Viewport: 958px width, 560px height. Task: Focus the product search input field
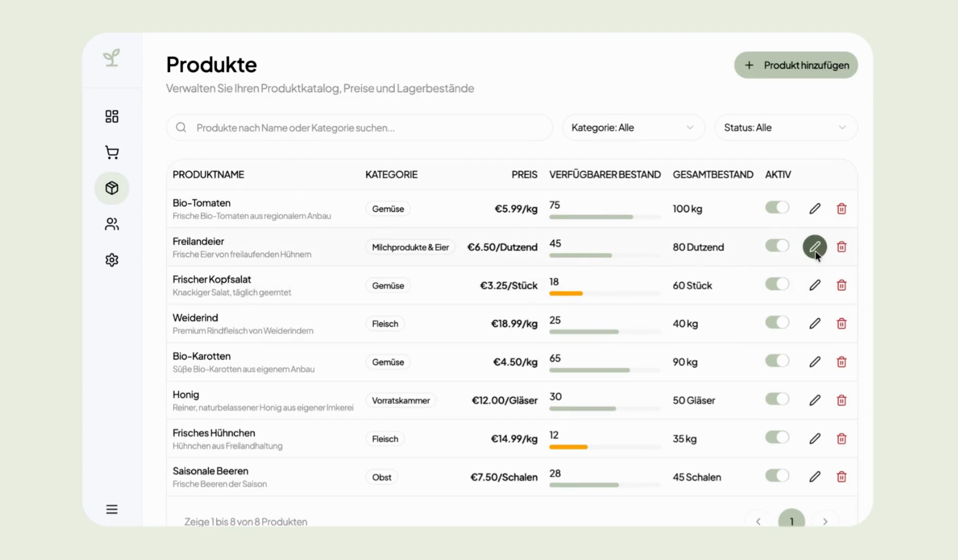pos(359,127)
